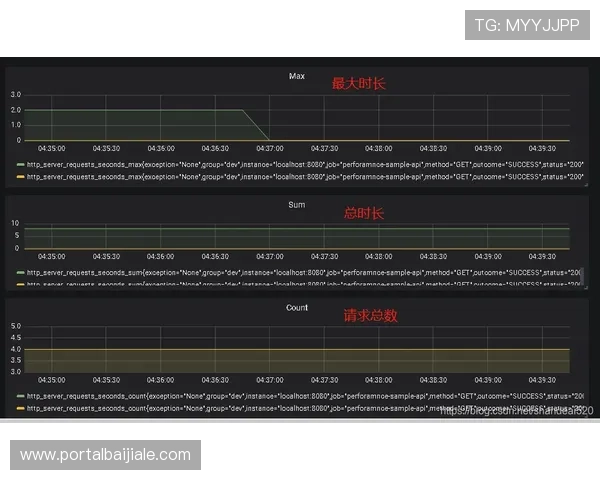The width and height of the screenshot is (600, 480).
Task: Toggle yellow http_server_requests_seconds_max legend series
Action: [x=305, y=177]
